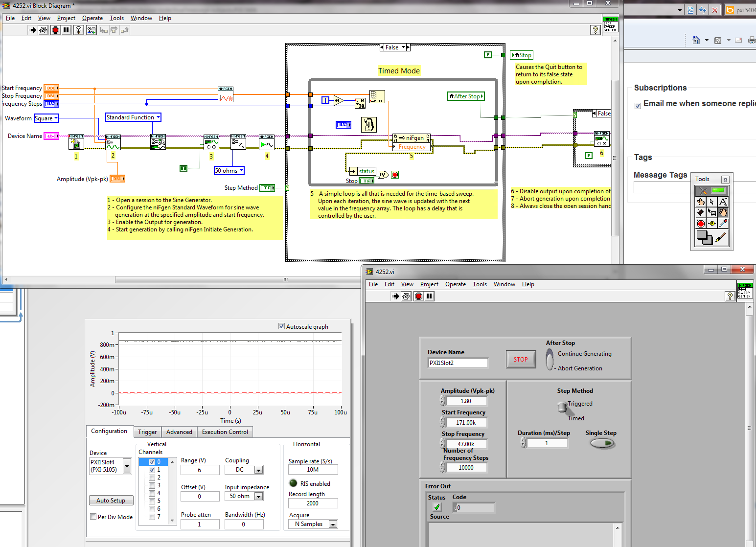The width and height of the screenshot is (756, 547).
Task: Enable Per Div Mode checkbox
Action: 93,517
